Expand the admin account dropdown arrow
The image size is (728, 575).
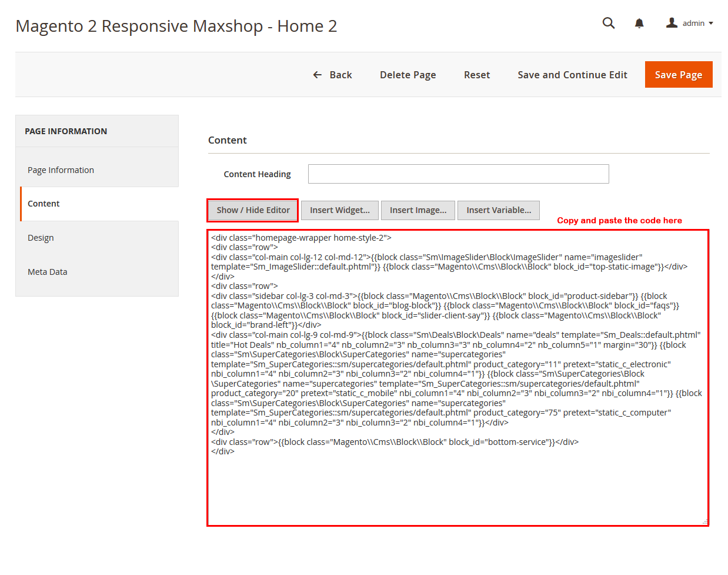[x=711, y=24]
